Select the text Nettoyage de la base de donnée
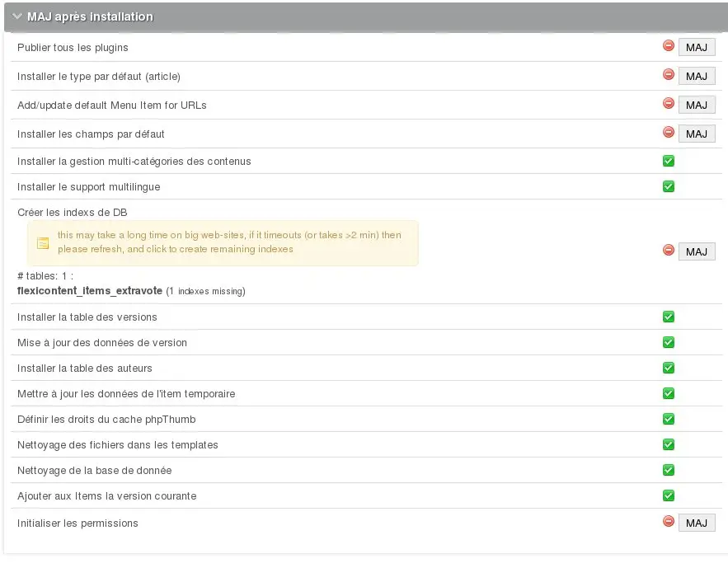The width and height of the screenshot is (728, 568). (x=94, y=470)
